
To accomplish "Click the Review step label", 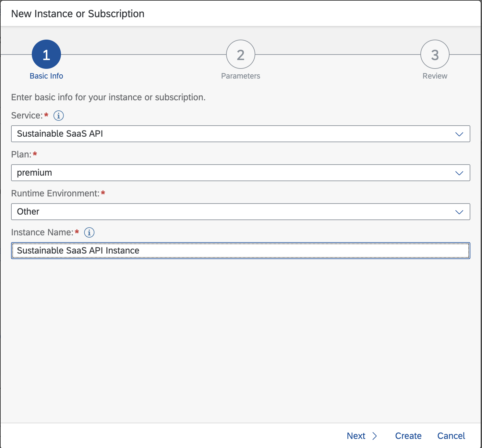I will pos(435,76).
